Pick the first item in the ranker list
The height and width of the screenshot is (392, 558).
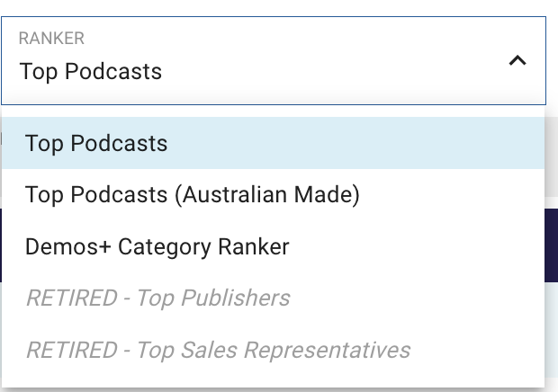pos(96,143)
